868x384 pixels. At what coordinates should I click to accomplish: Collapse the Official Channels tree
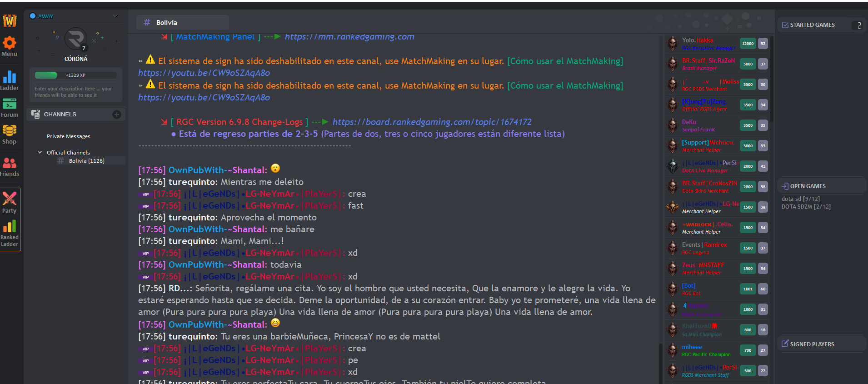pyautogui.click(x=40, y=153)
